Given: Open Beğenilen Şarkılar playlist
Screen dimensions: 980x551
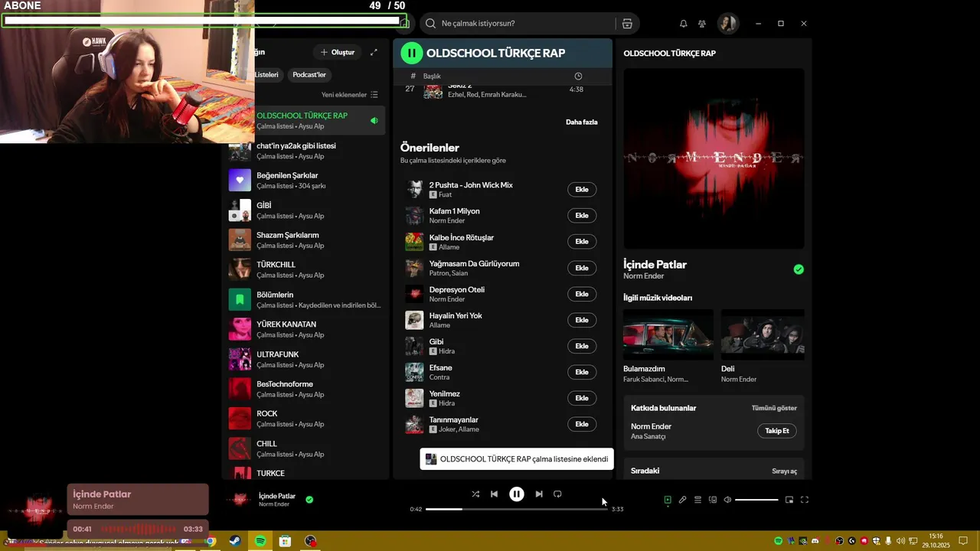Looking at the screenshot, I should tap(306, 180).
